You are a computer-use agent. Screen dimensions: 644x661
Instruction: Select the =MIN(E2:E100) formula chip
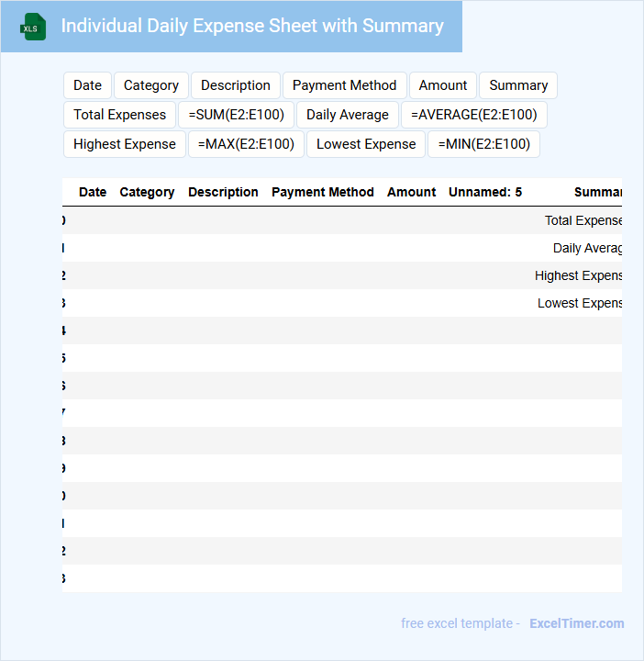coord(484,144)
